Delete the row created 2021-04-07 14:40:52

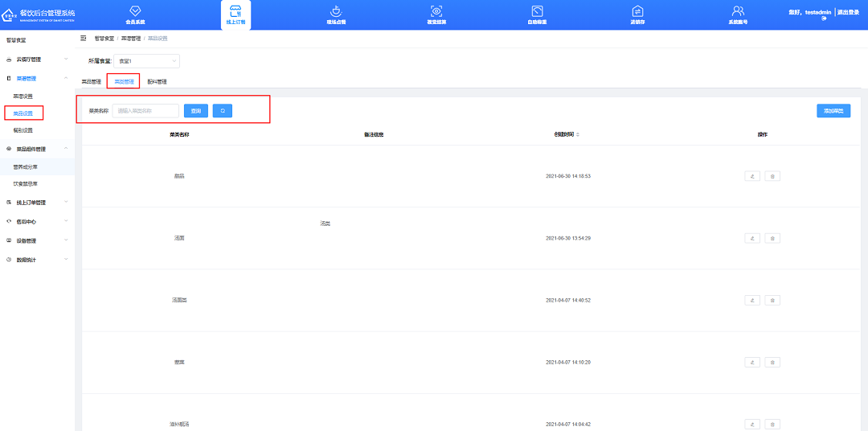click(x=772, y=300)
